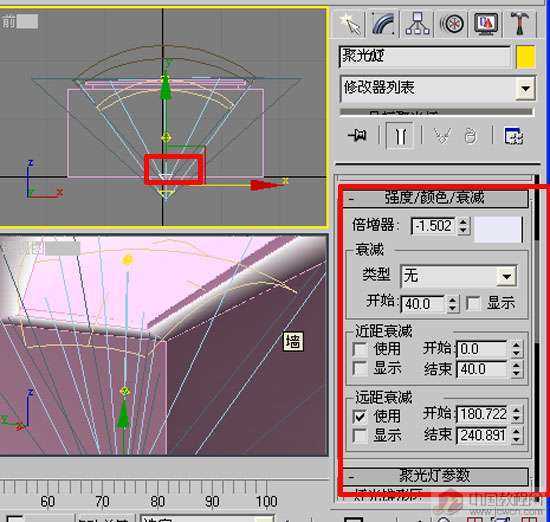
Task: Open the Utilities hammer icon tab
Action: [520, 24]
